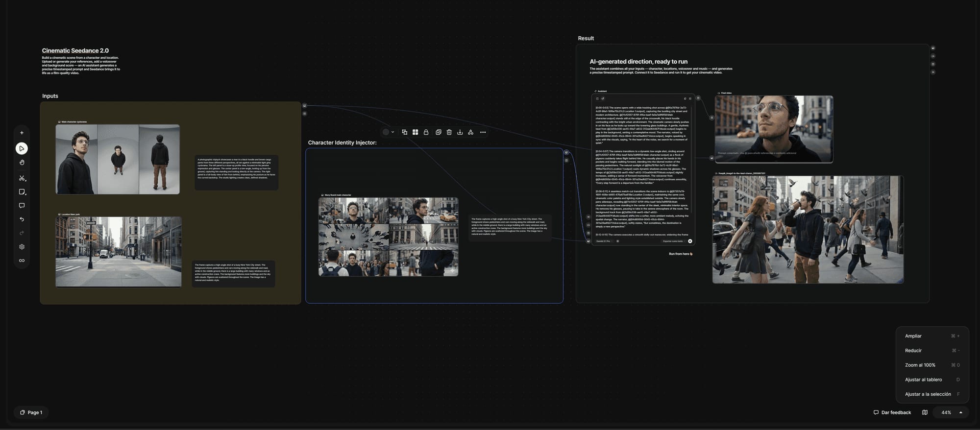This screenshot has width=980, height=430.
Task: Open Exportar como texto dropdown
Action: pos(674,241)
